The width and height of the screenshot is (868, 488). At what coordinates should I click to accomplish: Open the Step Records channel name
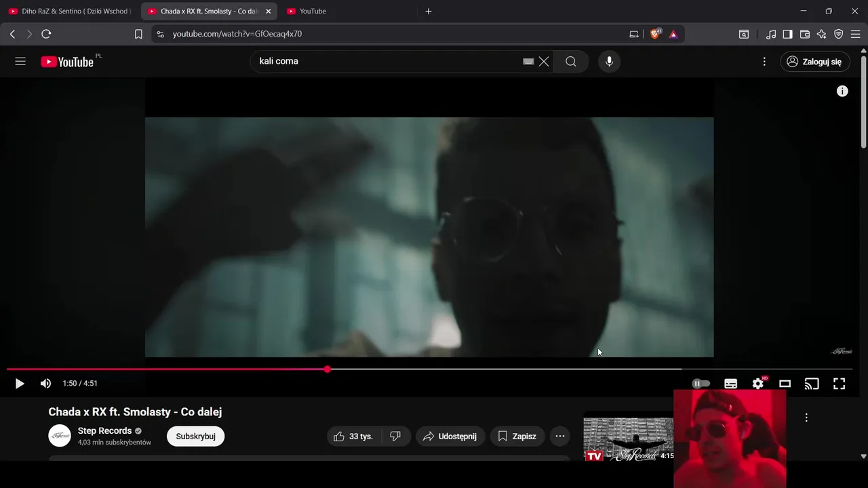tap(104, 431)
